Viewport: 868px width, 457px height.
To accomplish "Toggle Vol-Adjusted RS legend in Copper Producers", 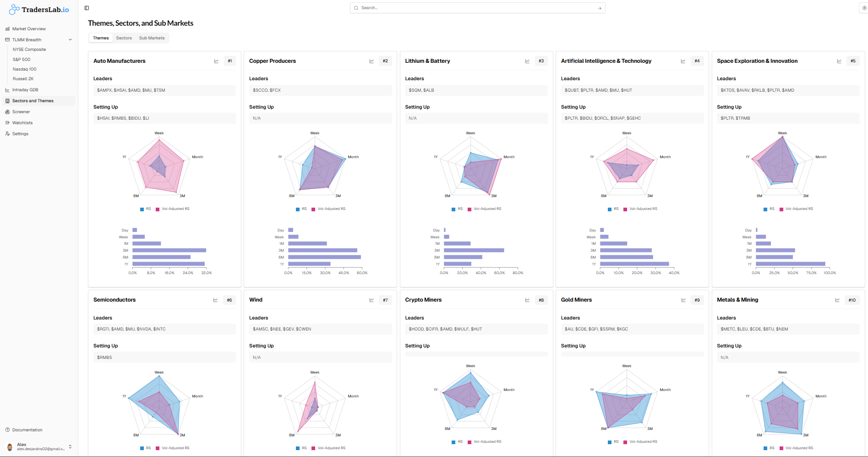I will [x=328, y=209].
